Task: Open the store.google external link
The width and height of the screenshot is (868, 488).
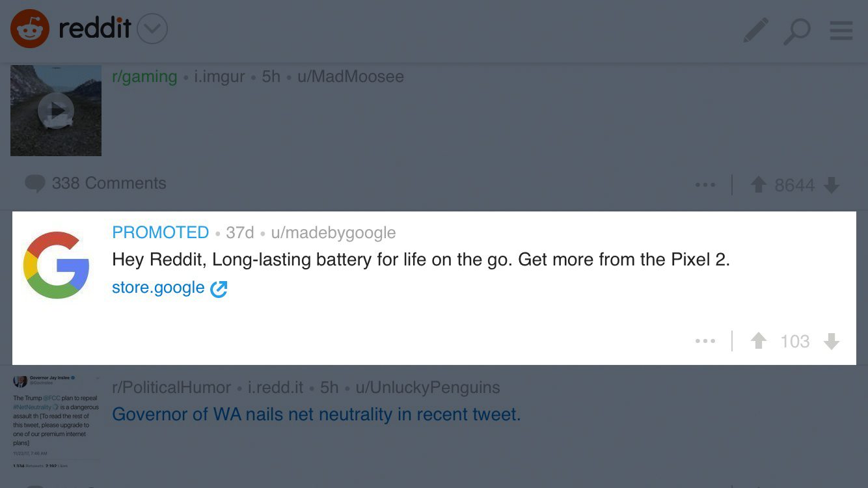Action: (x=158, y=288)
